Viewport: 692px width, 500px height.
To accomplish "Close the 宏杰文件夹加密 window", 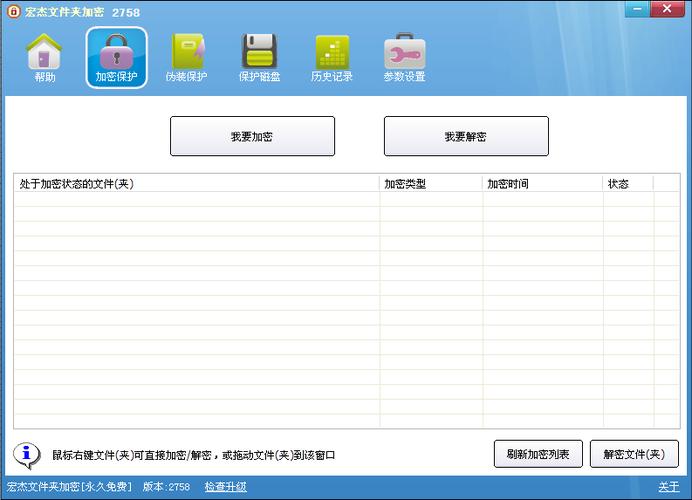I will [667, 9].
